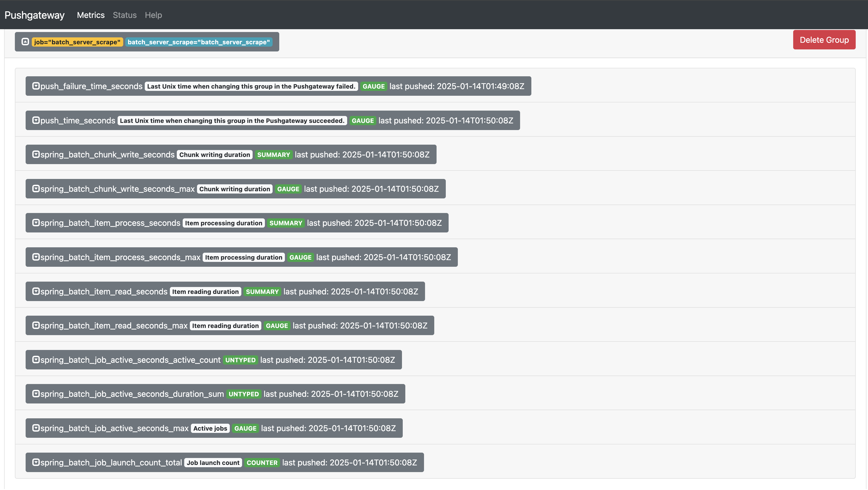Expand spring_batch_item_read_seconds chevron icon
This screenshot has height=490, width=868.
(x=36, y=291)
